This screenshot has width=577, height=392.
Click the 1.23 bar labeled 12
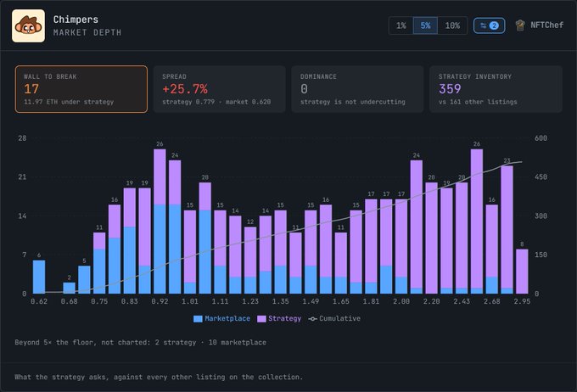250,260
